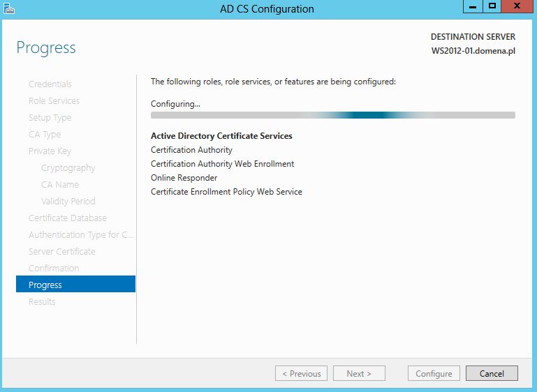Select the CA Type step
Image resolution: width=537 pixels, height=392 pixels.
click(x=45, y=135)
